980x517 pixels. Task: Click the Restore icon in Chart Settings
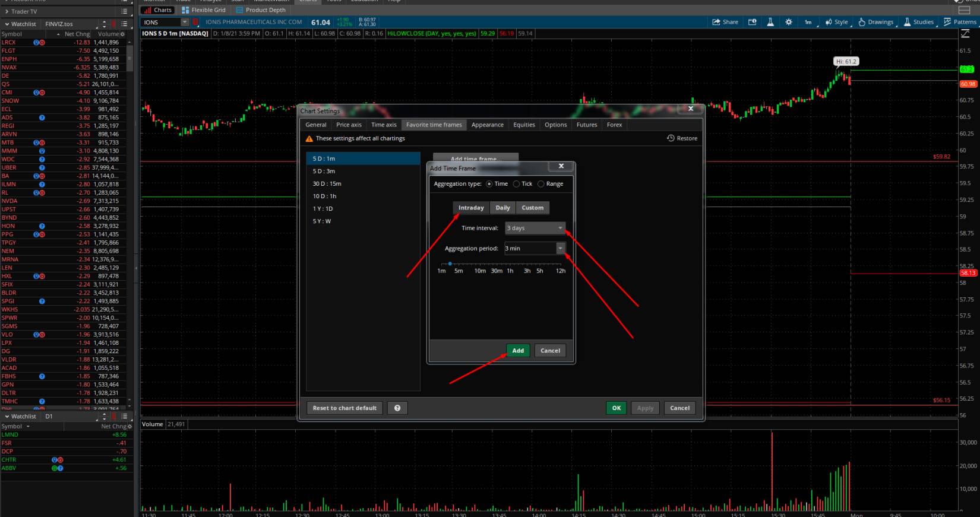671,138
